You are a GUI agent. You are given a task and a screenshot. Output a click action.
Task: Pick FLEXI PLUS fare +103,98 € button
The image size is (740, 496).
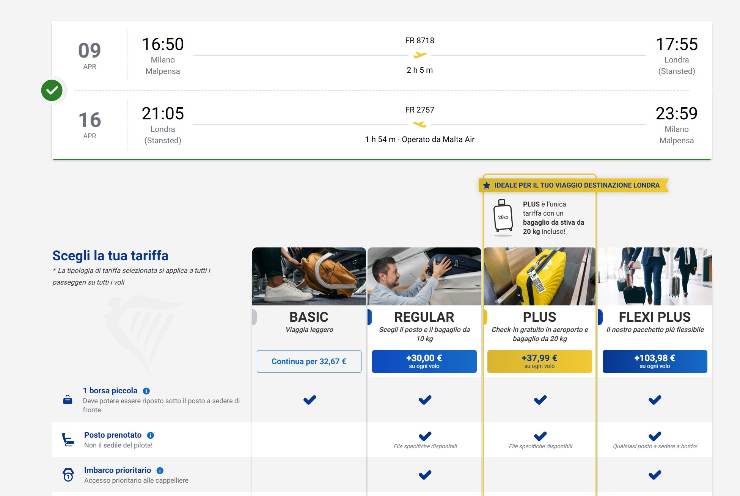tap(654, 361)
